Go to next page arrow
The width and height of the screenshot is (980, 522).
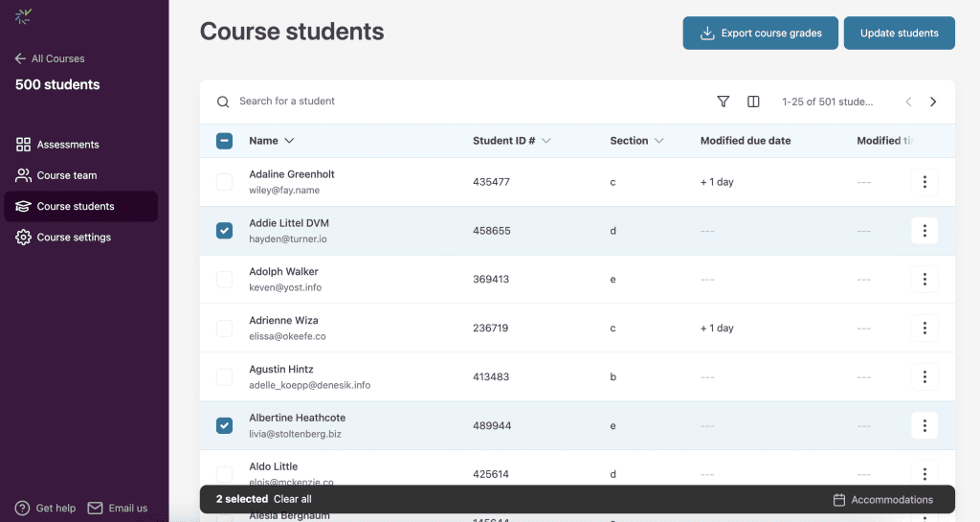[x=933, y=102]
